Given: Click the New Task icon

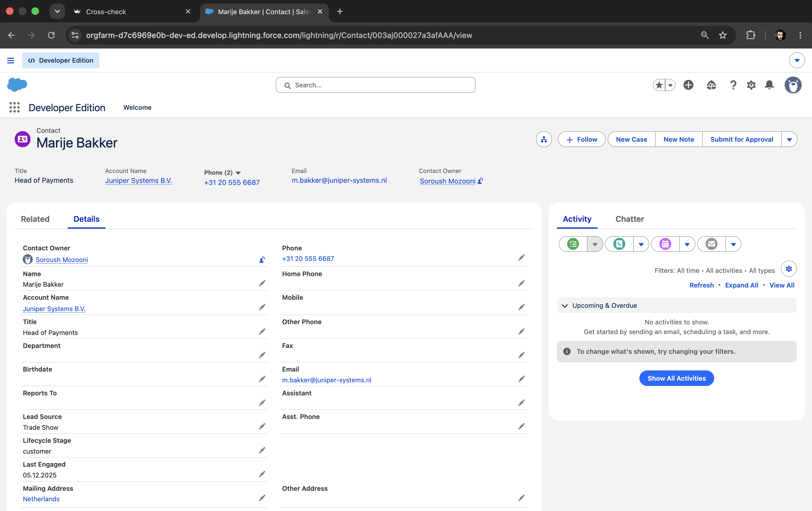Looking at the screenshot, I should click(x=573, y=244).
